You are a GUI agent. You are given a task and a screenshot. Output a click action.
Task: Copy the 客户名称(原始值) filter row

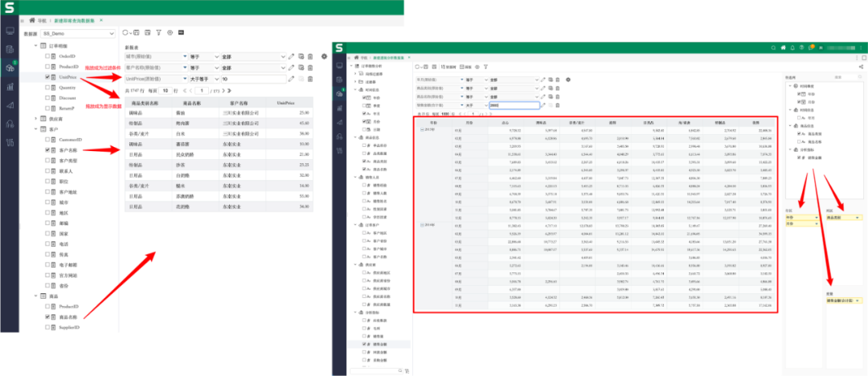(301, 67)
